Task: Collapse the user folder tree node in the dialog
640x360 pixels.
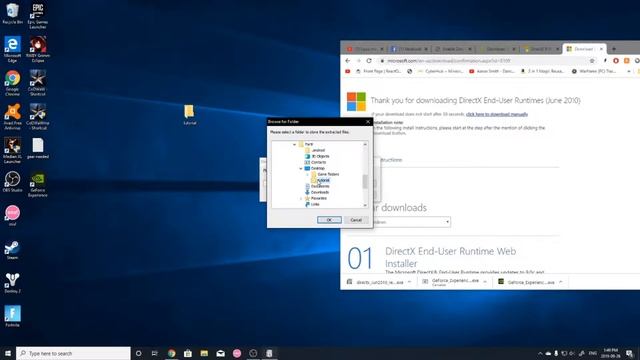Action: click(294, 144)
